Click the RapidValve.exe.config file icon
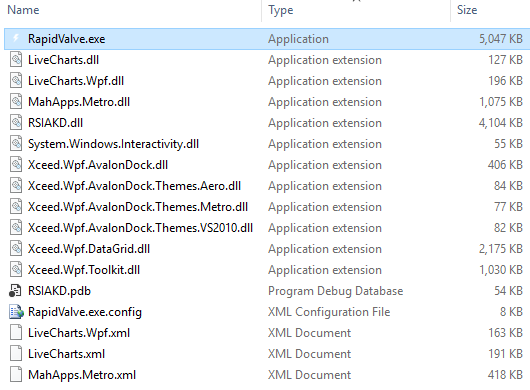This screenshot has width=530, height=390. tap(16, 312)
